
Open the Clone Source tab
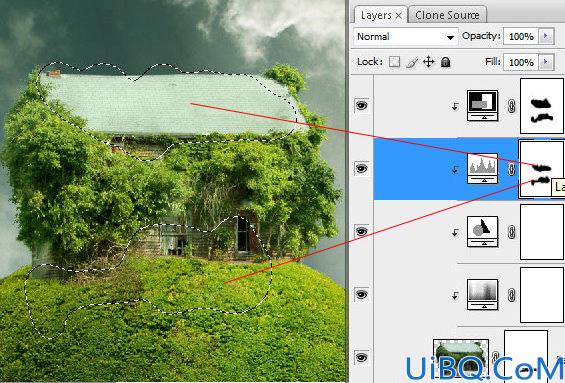(447, 15)
